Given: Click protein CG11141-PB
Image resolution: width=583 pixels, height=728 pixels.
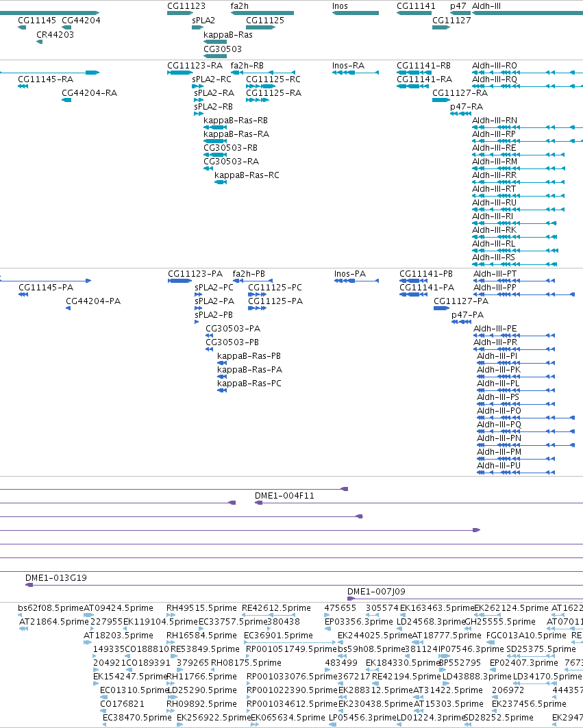Looking at the screenshot, I should 426,274.
